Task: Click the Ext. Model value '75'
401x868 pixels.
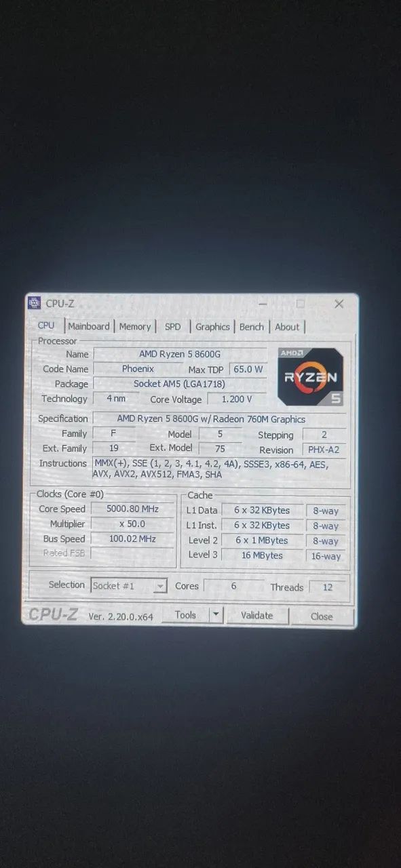Action: 220,448
